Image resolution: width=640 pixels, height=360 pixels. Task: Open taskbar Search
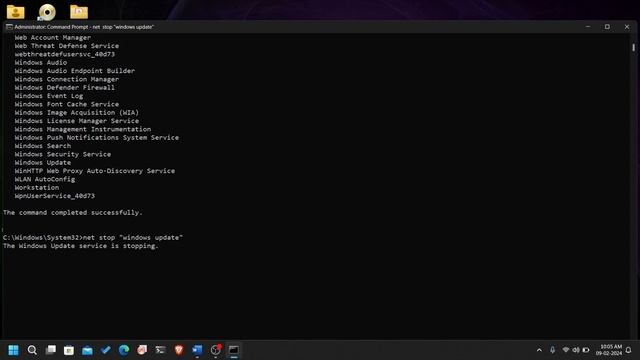click(32, 350)
